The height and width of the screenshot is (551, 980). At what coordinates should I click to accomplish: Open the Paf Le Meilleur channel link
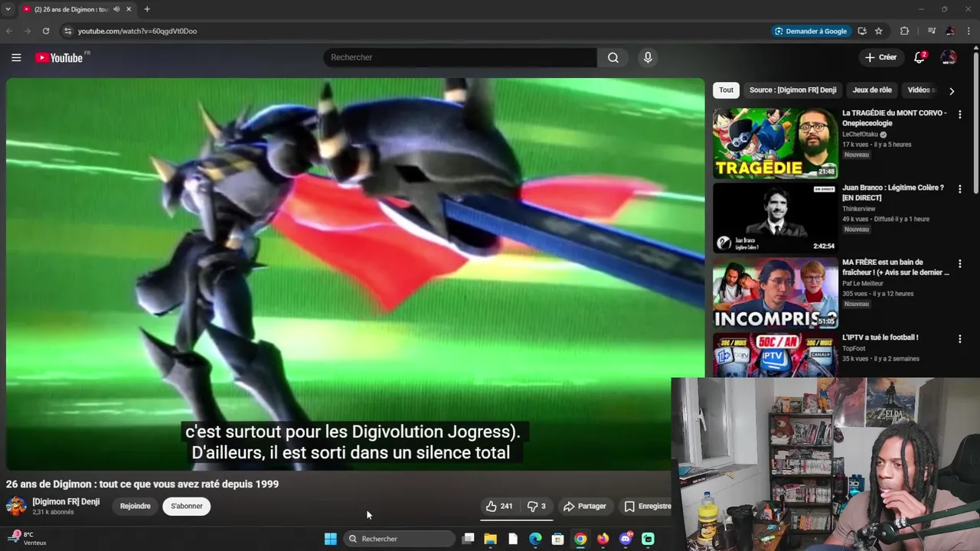pyautogui.click(x=863, y=283)
